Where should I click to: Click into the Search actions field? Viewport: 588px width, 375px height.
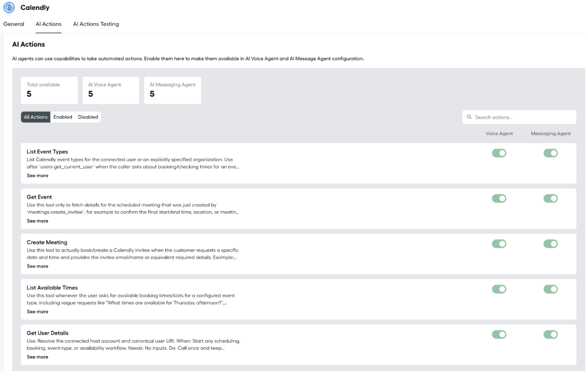click(519, 117)
